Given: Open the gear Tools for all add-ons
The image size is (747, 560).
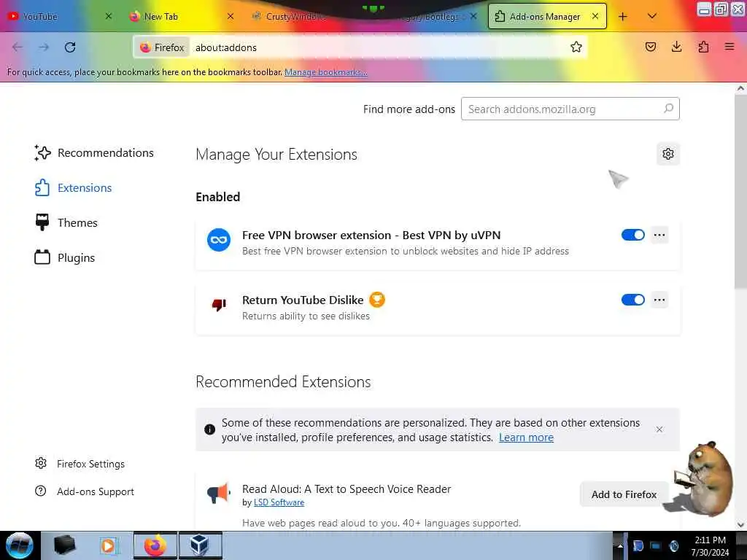Looking at the screenshot, I should coord(668,154).
